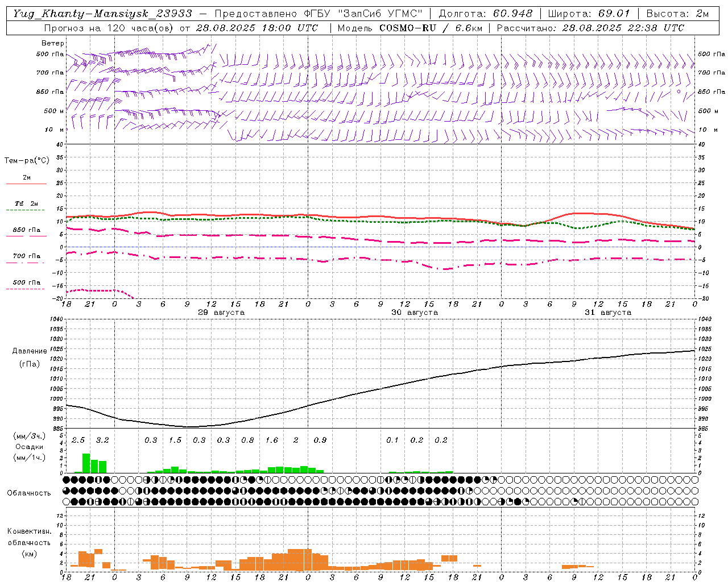Click the Широта: 69.01 header field
The height and width of the screenshot is (582, 728).
click(x=589, y=14)
